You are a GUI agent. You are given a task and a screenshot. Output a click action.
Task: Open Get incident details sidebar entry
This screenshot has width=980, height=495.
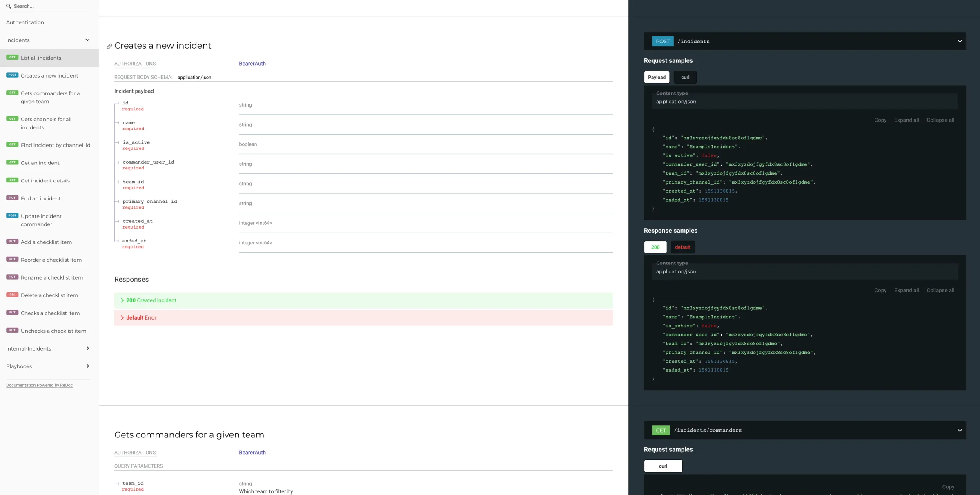pyautogui.click(x=49, y=181)
